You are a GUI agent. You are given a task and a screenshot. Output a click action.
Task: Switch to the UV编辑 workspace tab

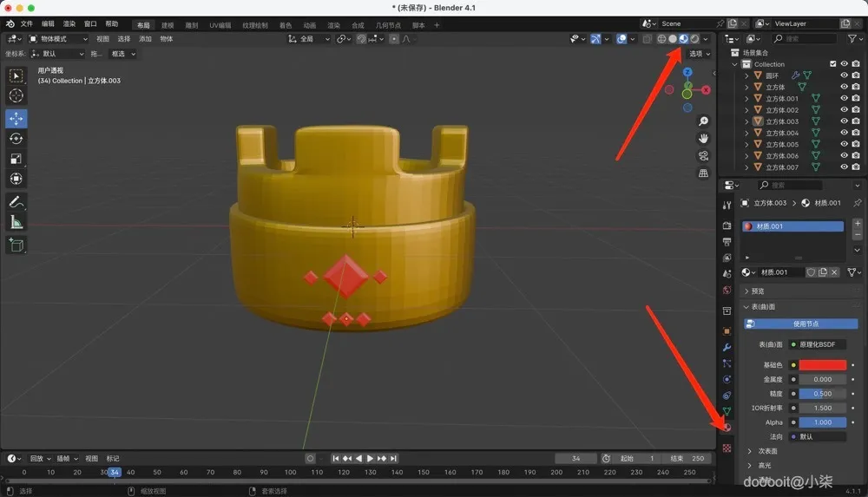coord(220,25)
